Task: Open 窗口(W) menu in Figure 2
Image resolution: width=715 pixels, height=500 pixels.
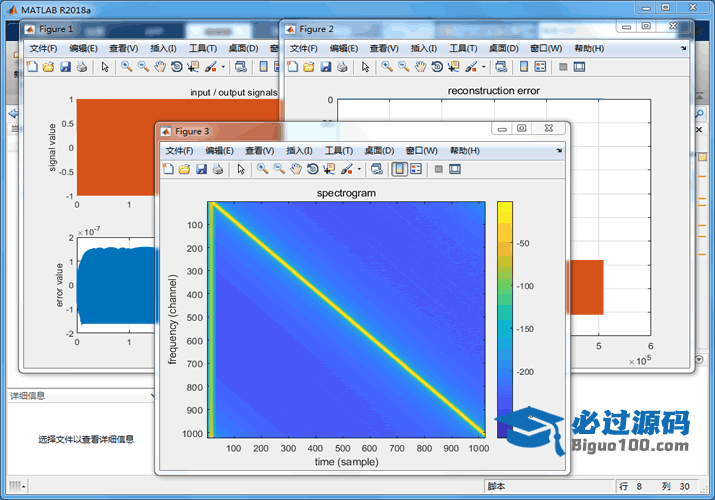Action: click(x=546, y=48)
